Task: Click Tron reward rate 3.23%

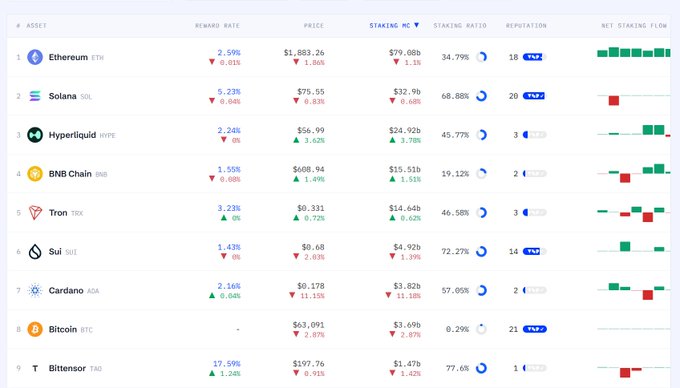Action: [x=229, y=208]
